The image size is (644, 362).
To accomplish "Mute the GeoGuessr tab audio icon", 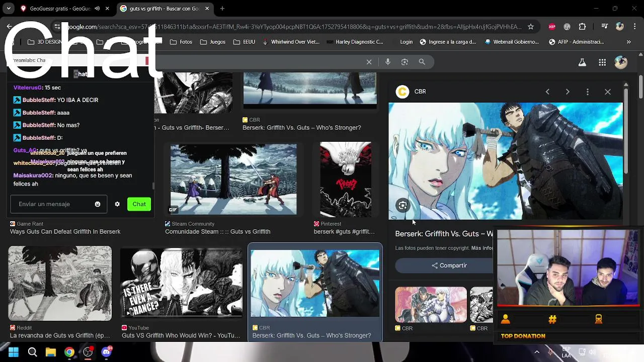I will [97, 9].
